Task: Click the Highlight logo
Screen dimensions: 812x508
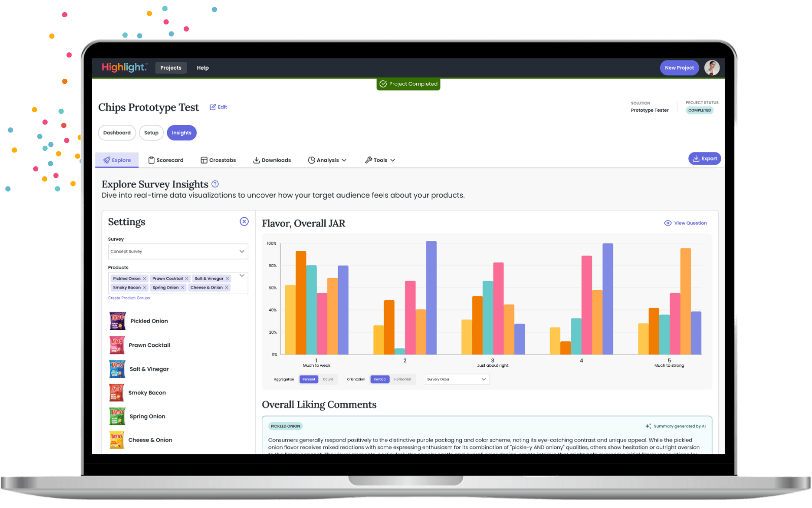Action: pyautogui.click(x=124, y=68)
